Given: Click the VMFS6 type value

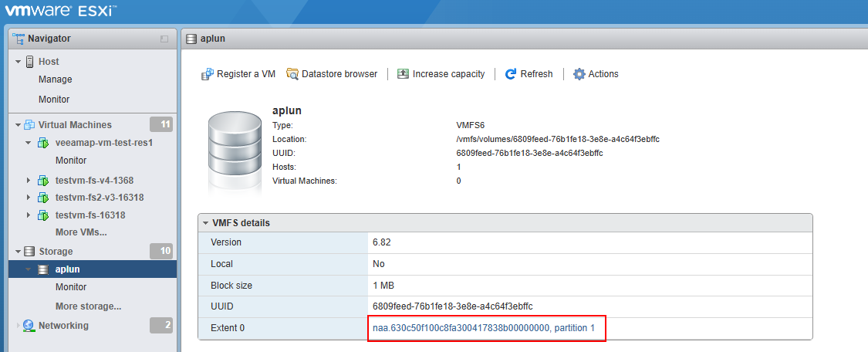Looking at the screenshot, I should [x=471, y=126].
